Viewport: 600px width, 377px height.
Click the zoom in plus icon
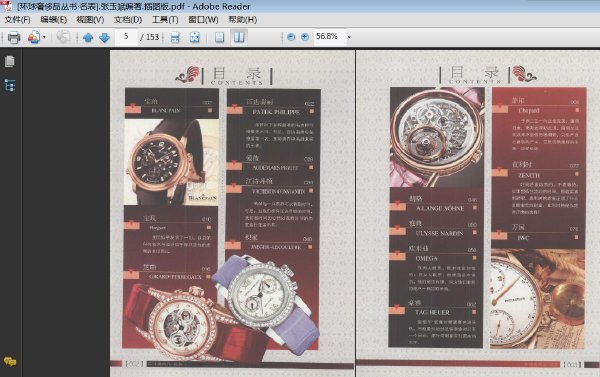point(305,37)
